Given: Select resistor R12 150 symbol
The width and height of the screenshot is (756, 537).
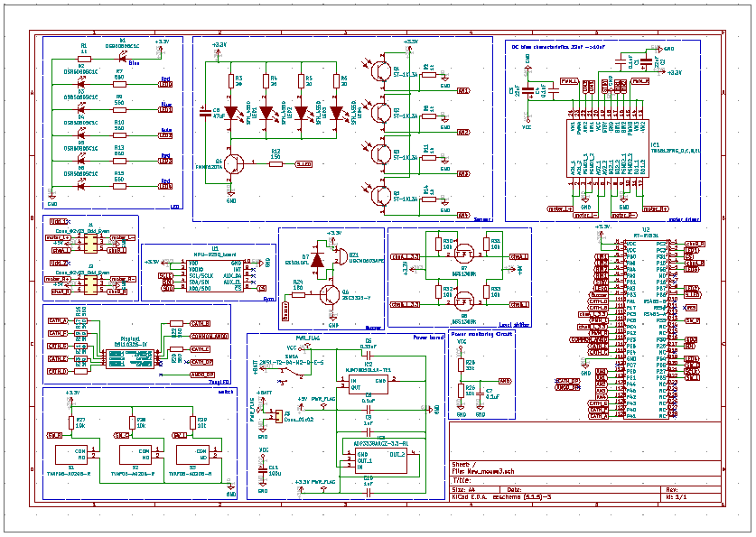Looking at the screenshot, I should coord(275,164).
